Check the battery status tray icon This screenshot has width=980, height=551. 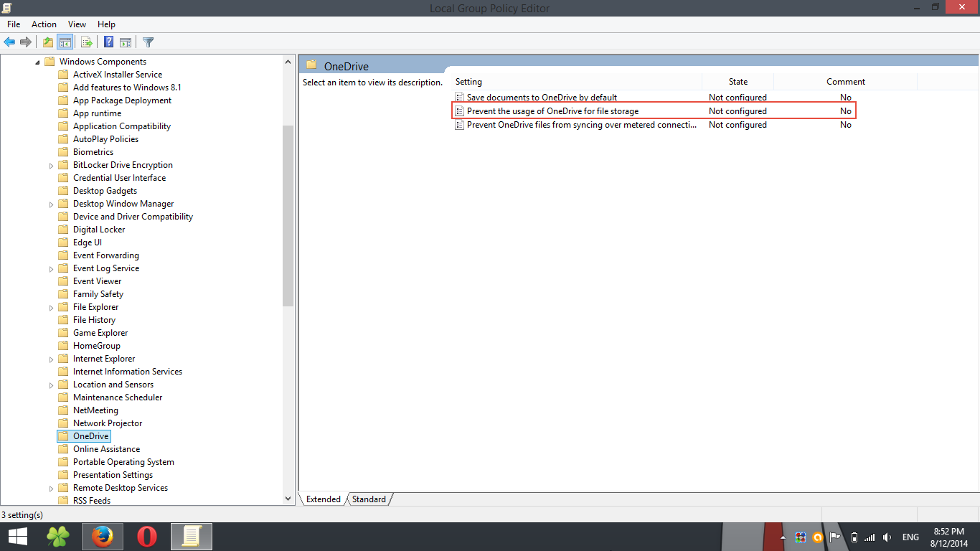click(x=854, y=537)
